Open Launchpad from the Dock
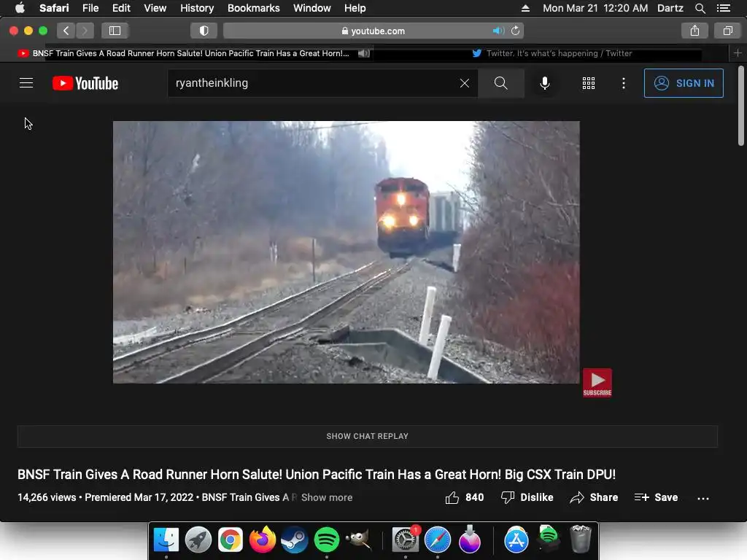Screen dimensions: 747x560 (198, 540)
